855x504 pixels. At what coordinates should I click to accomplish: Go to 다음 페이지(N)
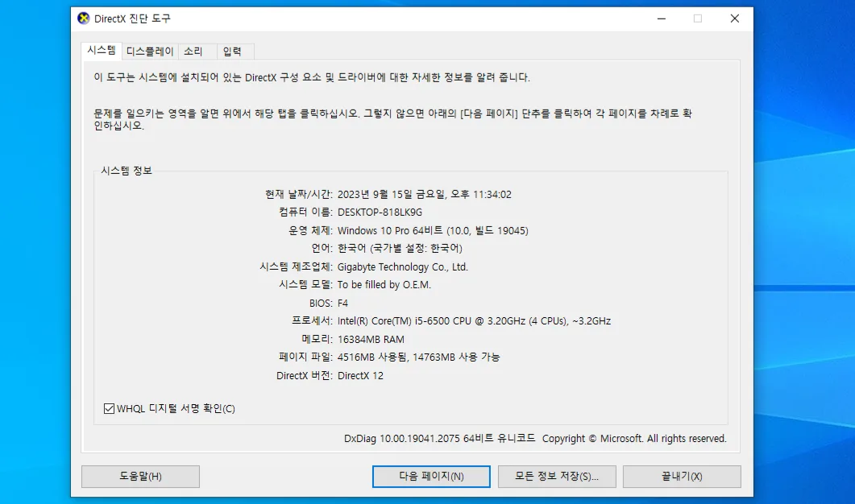pyautogui.click(x=431, y=476)
